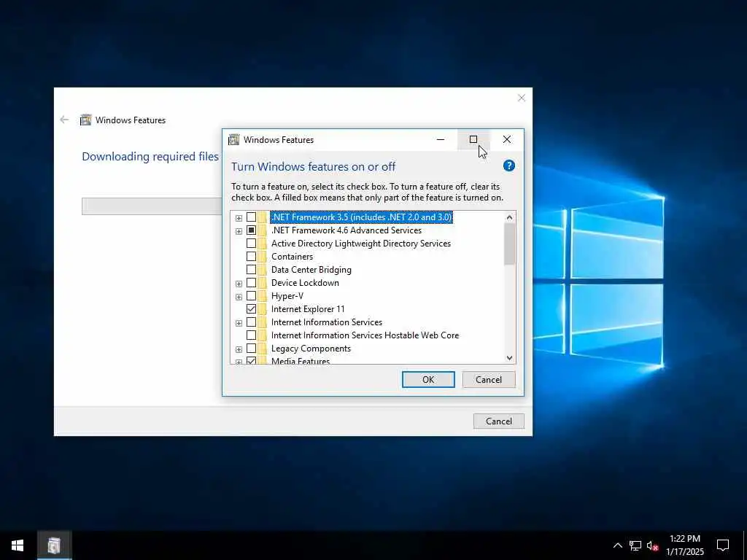Click the folder icon beside Data Center Bridging
Image resolution: width=747 pixels, height=560 pixels.
(263, 270)
